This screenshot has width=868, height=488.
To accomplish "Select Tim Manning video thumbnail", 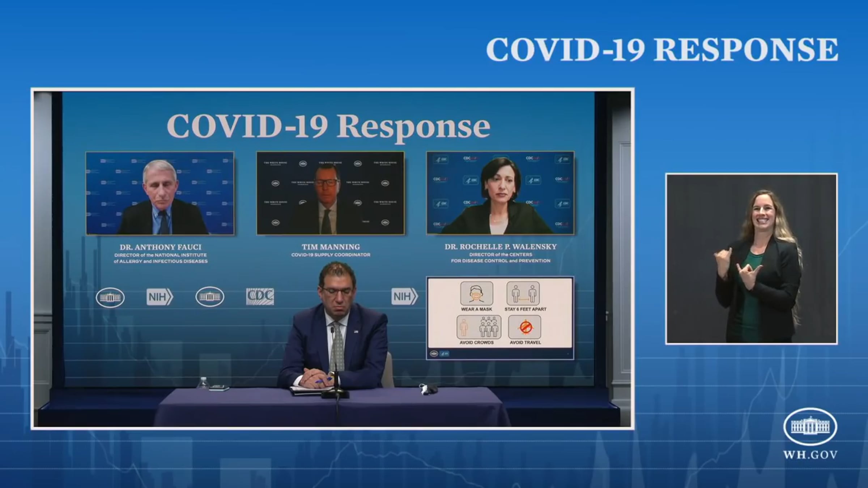I will click(x=330, y=193).
